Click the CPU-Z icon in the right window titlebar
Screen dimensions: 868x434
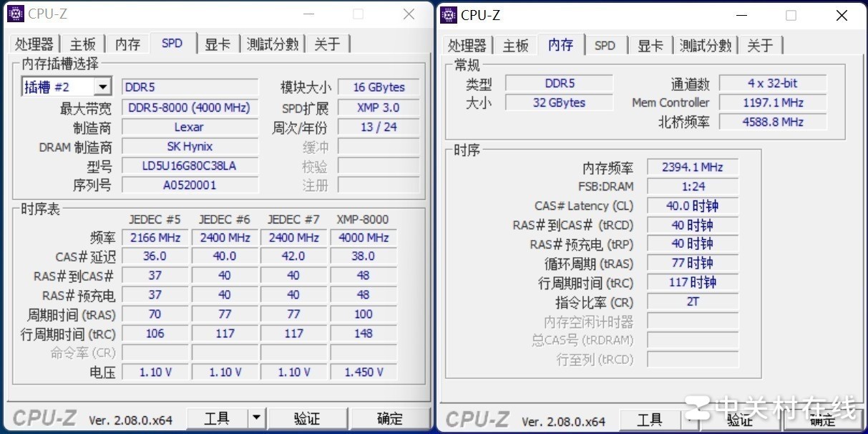448,15
